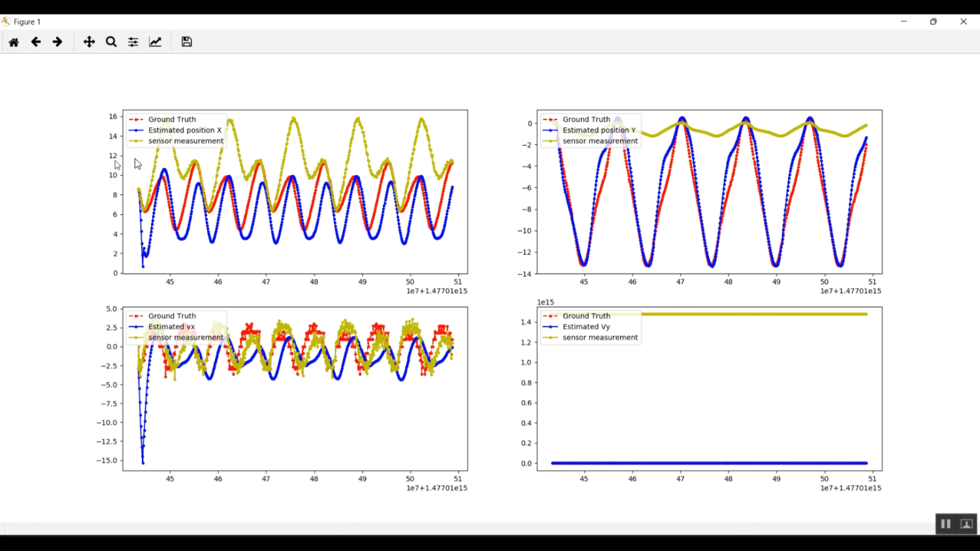This screenshot has width=980, height=551.
Task: Minimize the Figure 1 window
Action: tap(904, 22)
